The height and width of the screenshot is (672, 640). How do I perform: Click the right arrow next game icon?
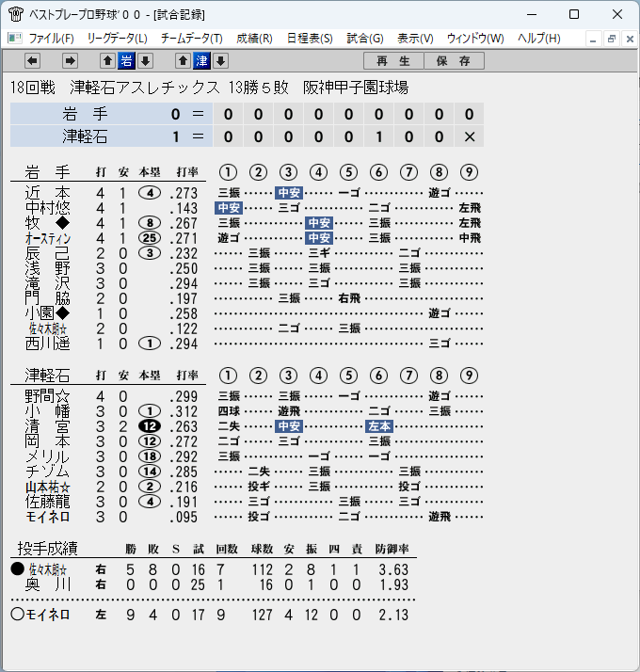tap(70, 61)
